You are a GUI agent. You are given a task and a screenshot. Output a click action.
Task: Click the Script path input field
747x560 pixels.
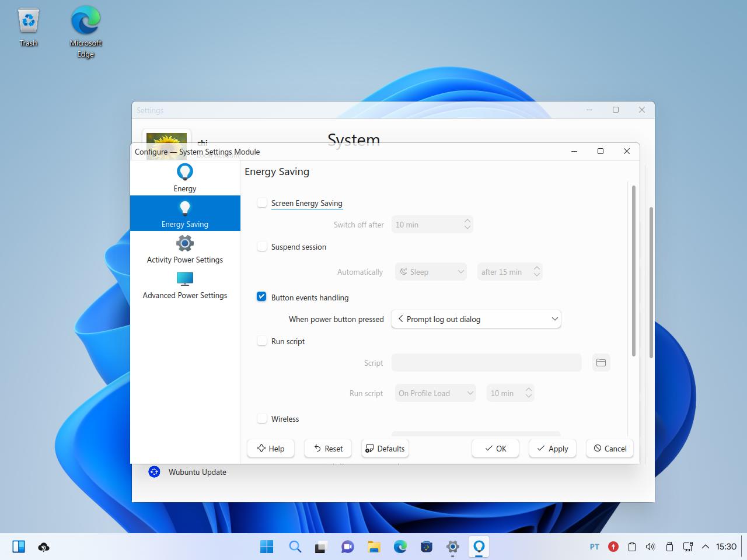[x=487, y=363]
